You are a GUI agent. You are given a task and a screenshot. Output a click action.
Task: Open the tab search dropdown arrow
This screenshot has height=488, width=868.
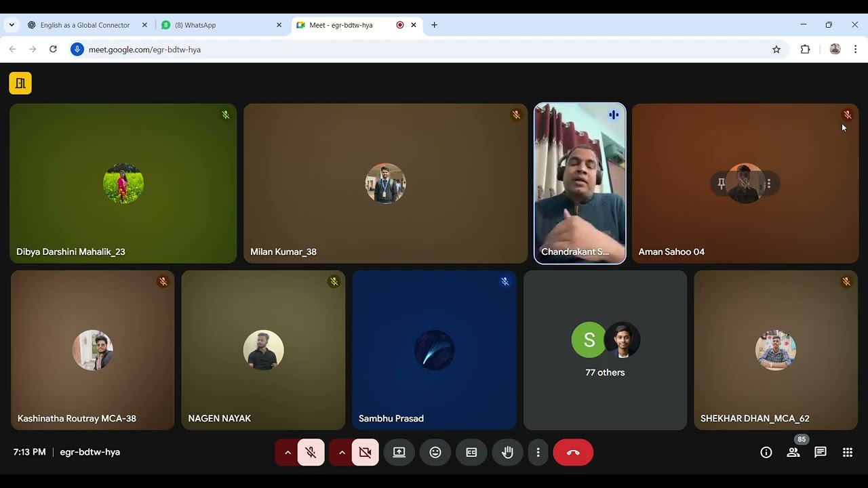[x=12, y=25]
